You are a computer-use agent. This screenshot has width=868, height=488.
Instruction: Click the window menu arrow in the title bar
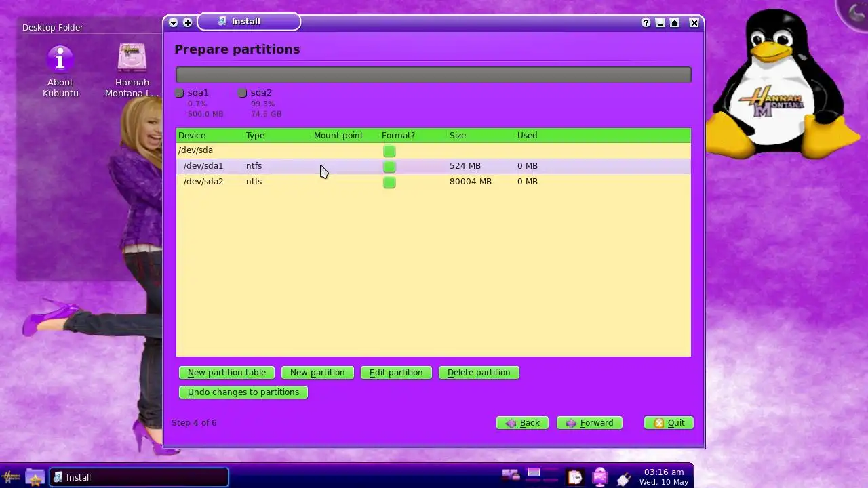(x=173, y=22)
